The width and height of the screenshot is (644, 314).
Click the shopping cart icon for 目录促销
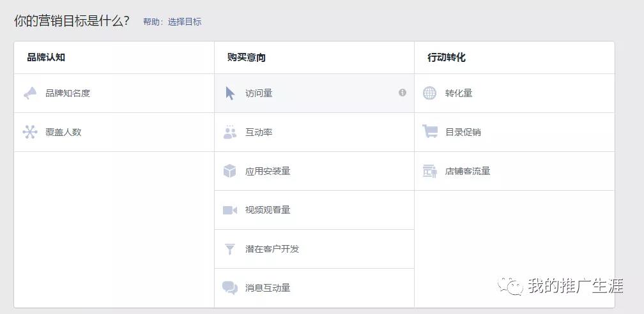click(430, 132)
